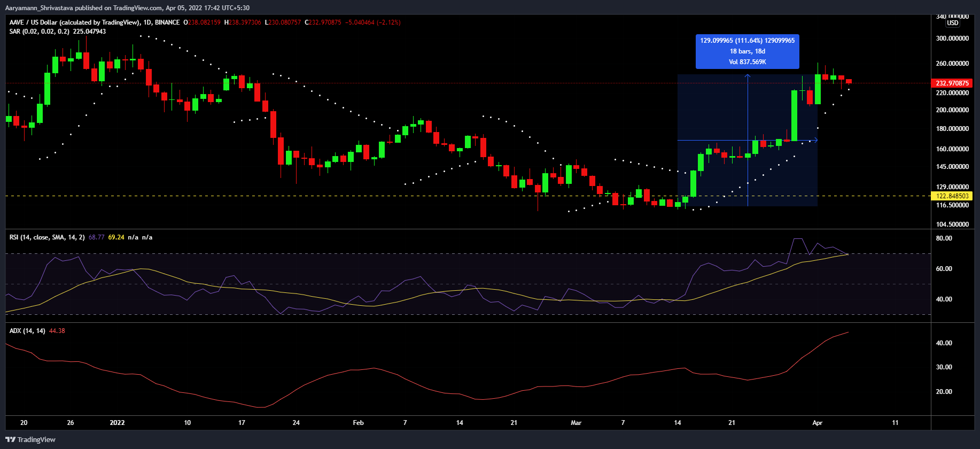980x449 pixels.
Task: Click the Mar label on time axis
Action: [575, 423]
